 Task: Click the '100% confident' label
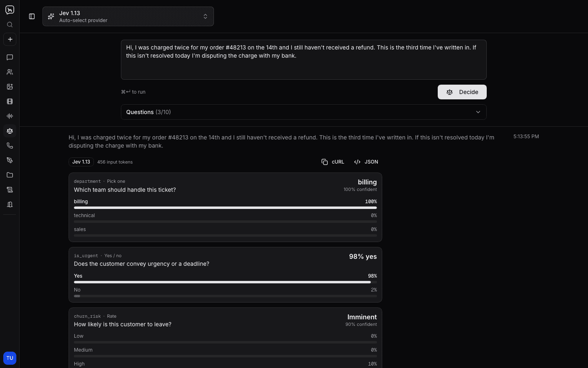[360, 189]
